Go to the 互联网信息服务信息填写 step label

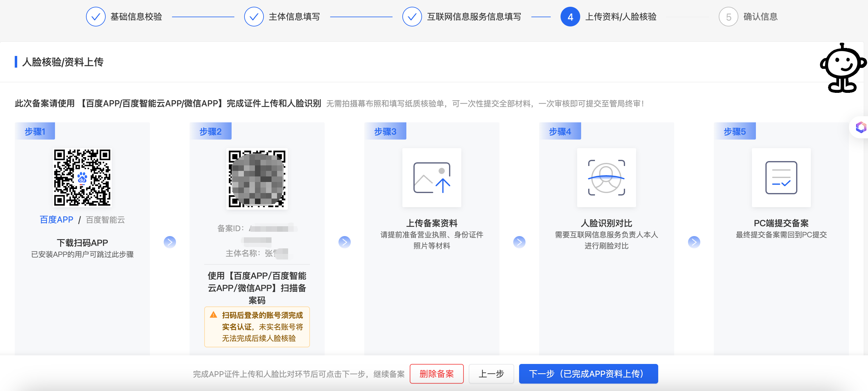click(x=474, y=17)
